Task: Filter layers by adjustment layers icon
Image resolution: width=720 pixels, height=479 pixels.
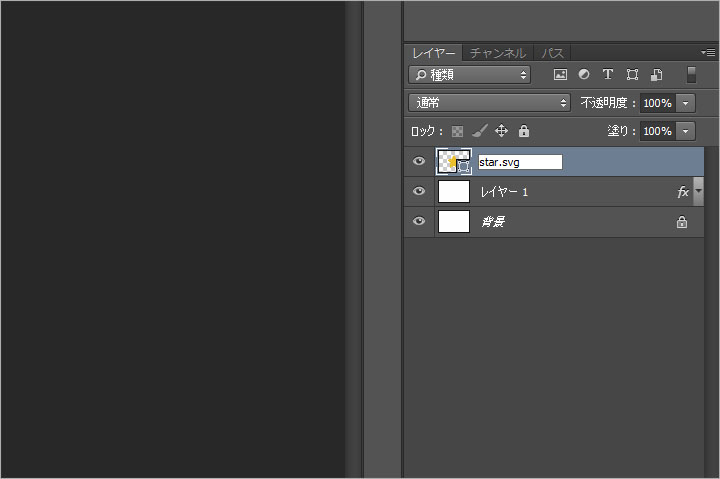Action: click(584, 74)
